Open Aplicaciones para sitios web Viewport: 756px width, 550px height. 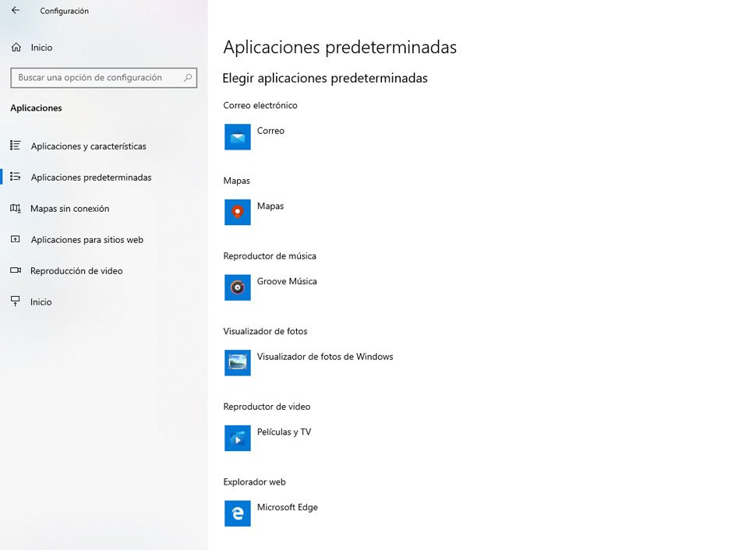tap(87, 240)
